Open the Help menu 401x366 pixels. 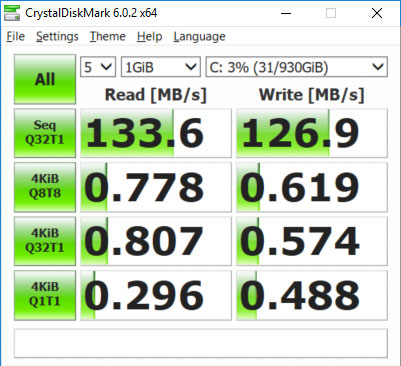coord(149,36)
